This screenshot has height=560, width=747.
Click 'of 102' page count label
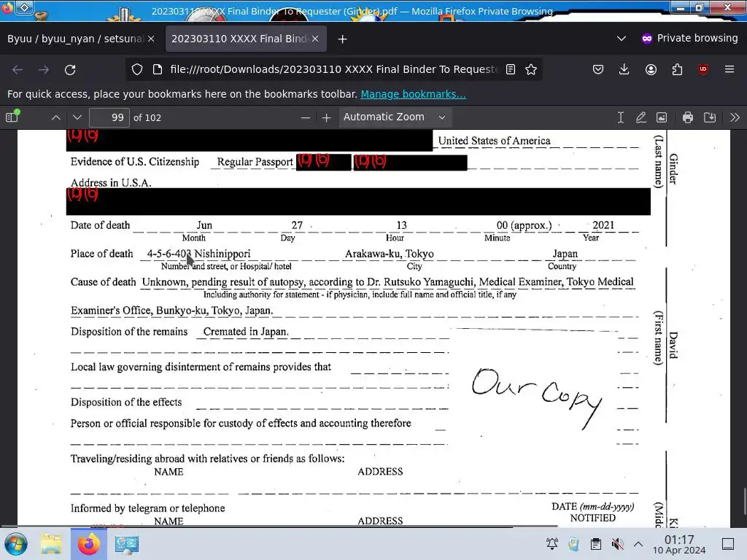tap(147, 117)
